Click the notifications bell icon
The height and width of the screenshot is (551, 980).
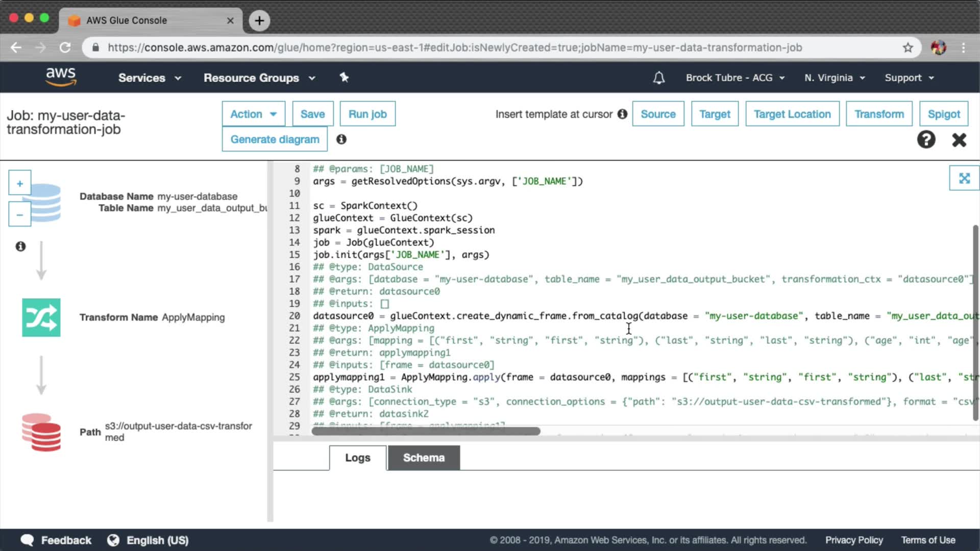pyautogui.click(x=658, y=78)
